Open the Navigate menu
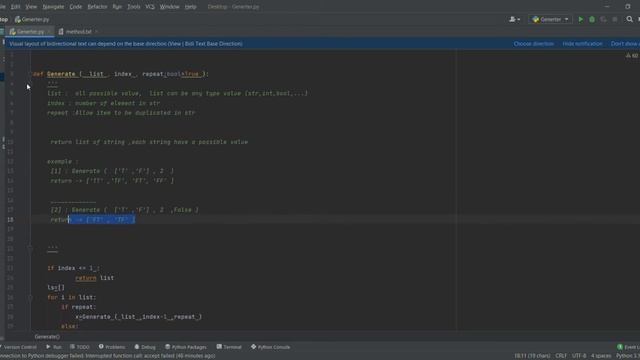 click(x=53, y=7)
